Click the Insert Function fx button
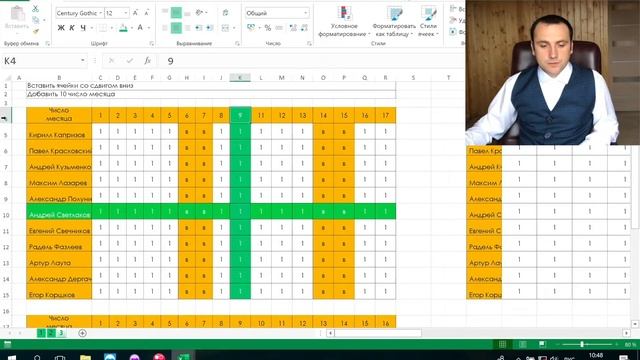Image resolution: width=640 pixels, height=360 pixels. click(147, 60)
